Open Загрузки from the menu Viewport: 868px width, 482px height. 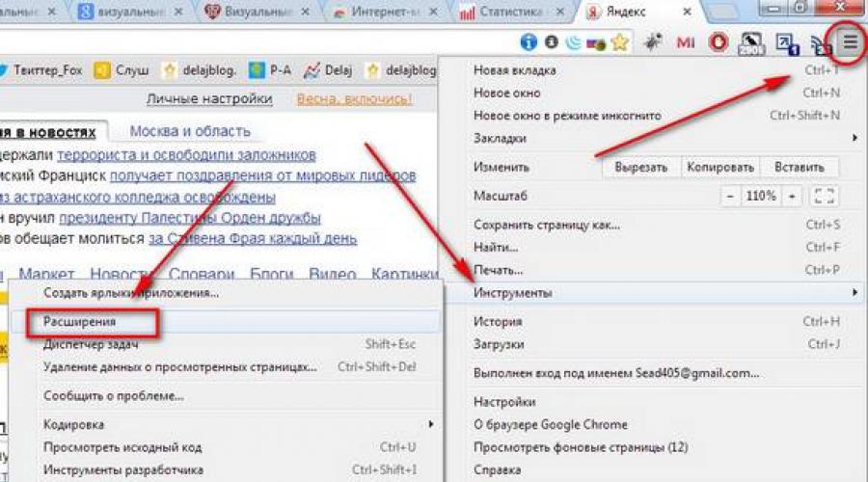656,344
